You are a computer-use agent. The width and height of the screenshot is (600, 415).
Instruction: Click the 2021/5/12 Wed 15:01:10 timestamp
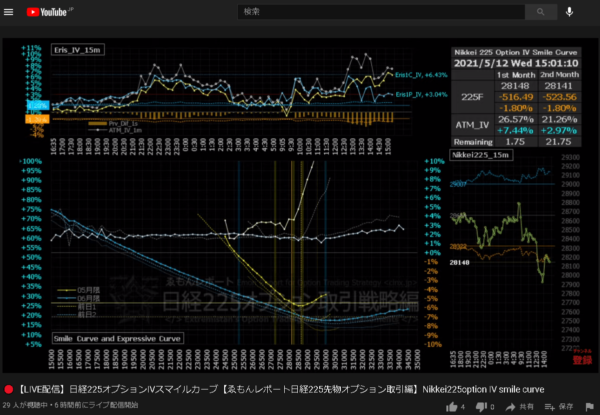click(x=516, y=63)
